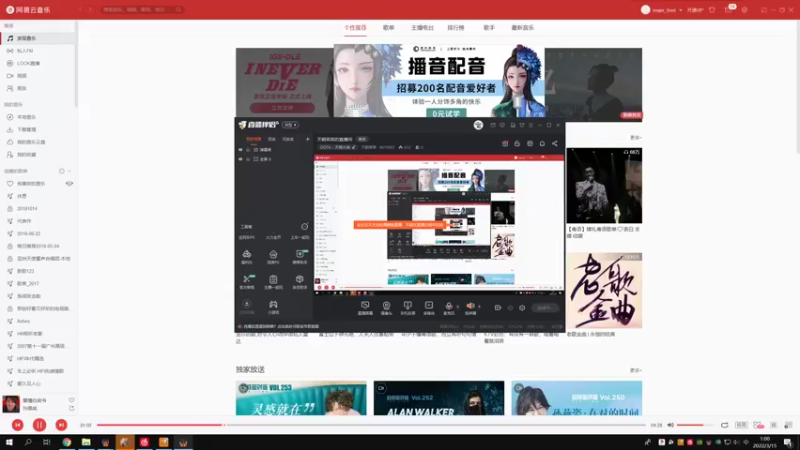Screen dimensions: 800x450
Task: Open Local Music in the sidebar
Action: pyautogui.click(x=38, y=117)
